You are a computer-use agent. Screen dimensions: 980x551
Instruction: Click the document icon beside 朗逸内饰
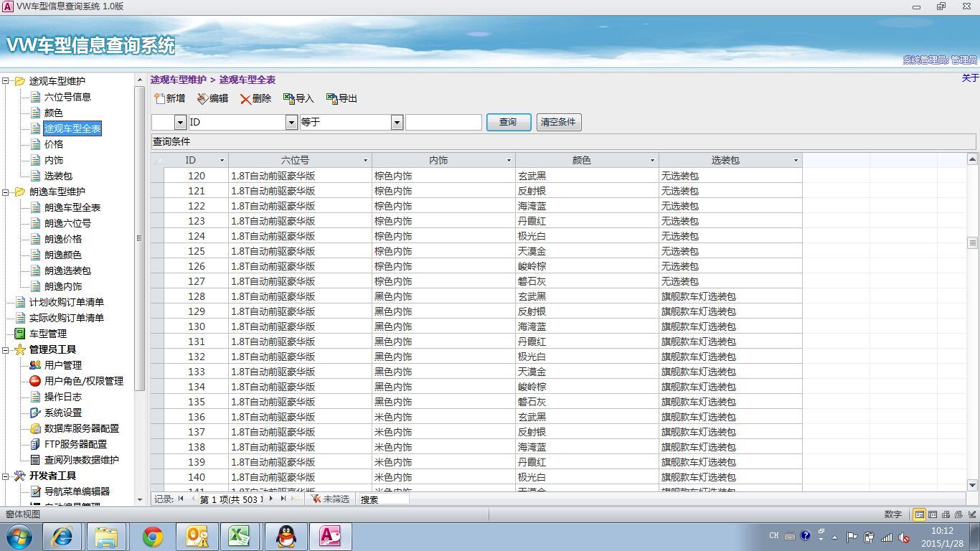(35, 286)
